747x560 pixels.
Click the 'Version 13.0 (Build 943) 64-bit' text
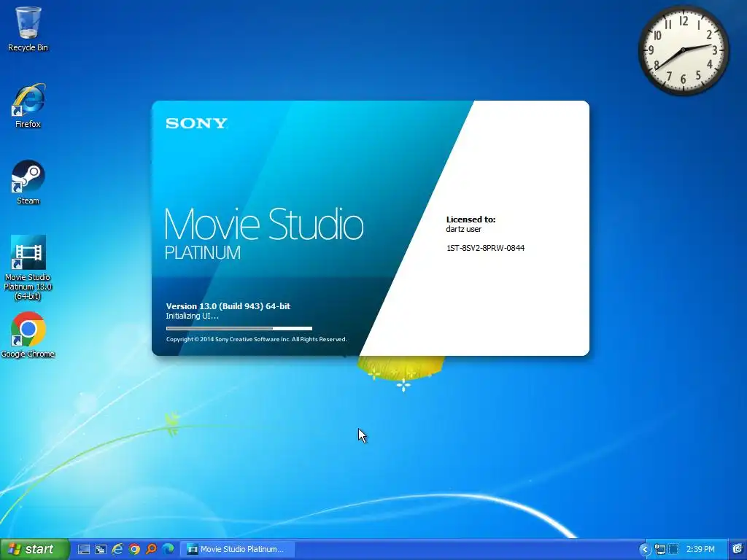228,306
